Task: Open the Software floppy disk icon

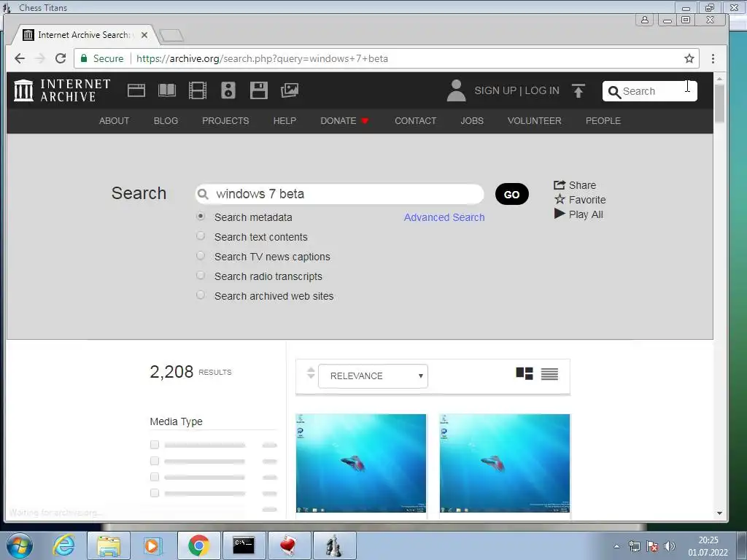Action: tap(259, 90)
